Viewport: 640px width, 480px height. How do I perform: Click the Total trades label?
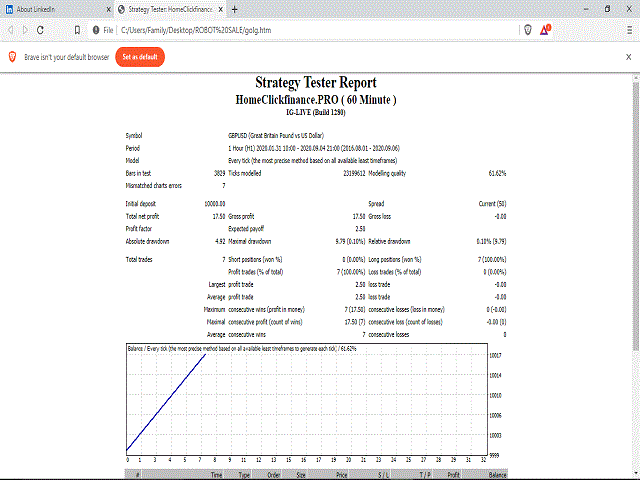click(139, 260)
